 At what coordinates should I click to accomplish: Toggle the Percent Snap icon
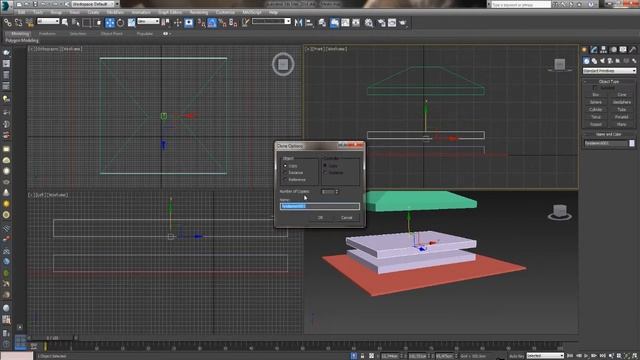click(223, 23)
